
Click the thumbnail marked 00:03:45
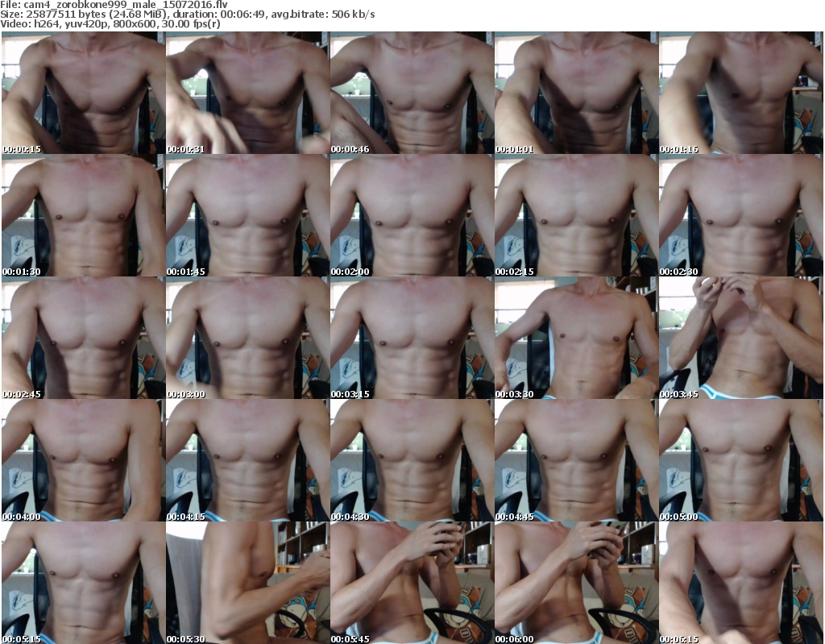tap(740, 338)
